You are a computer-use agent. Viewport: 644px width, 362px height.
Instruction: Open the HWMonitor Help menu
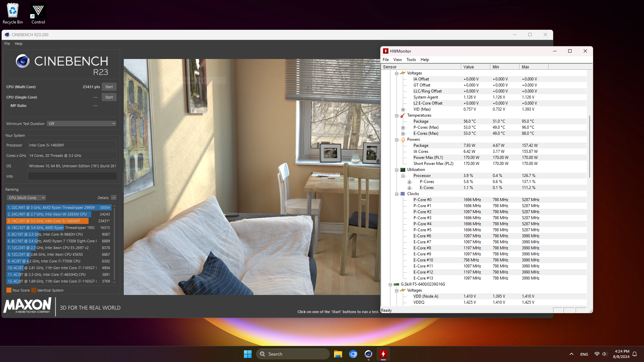[425, 60]
